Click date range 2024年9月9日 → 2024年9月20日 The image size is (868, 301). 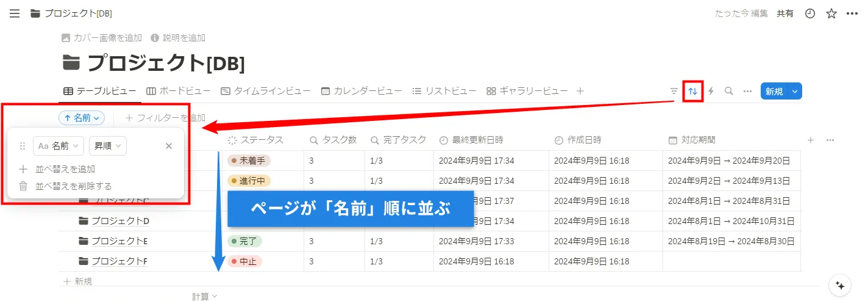pos(729,161)
